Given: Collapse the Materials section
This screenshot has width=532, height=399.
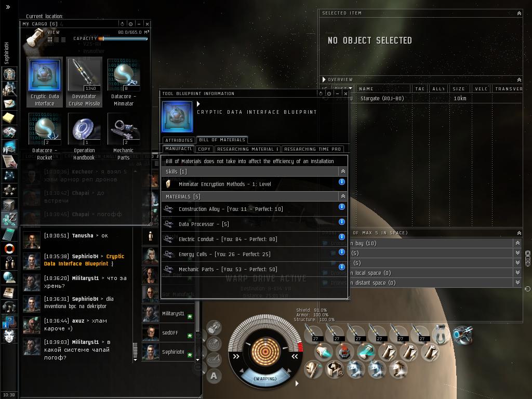Looking at the screenshot, I should pos(343,196).
